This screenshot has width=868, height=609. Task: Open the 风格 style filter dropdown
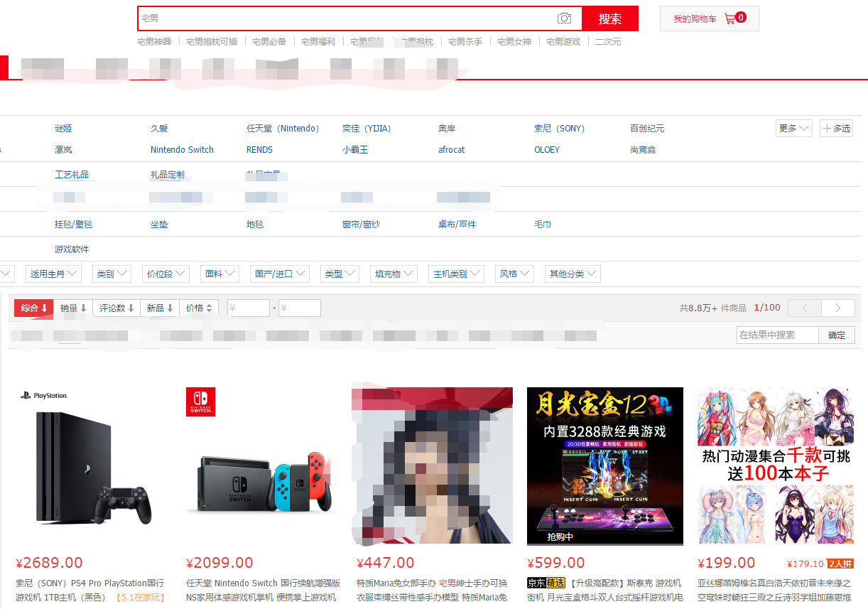[x=514, y=274]
